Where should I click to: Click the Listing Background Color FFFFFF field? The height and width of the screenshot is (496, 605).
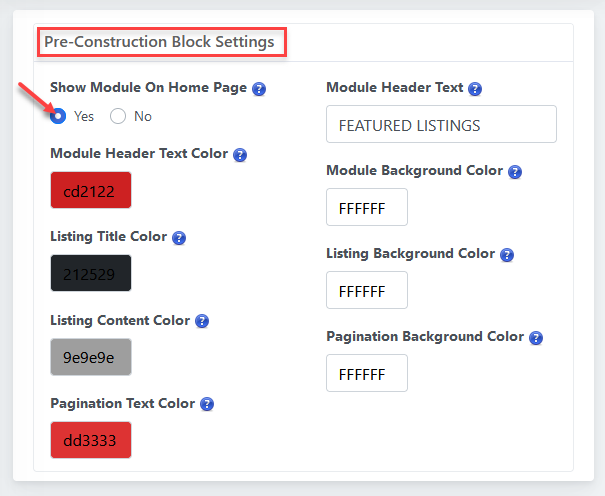(x=367, y=291)
